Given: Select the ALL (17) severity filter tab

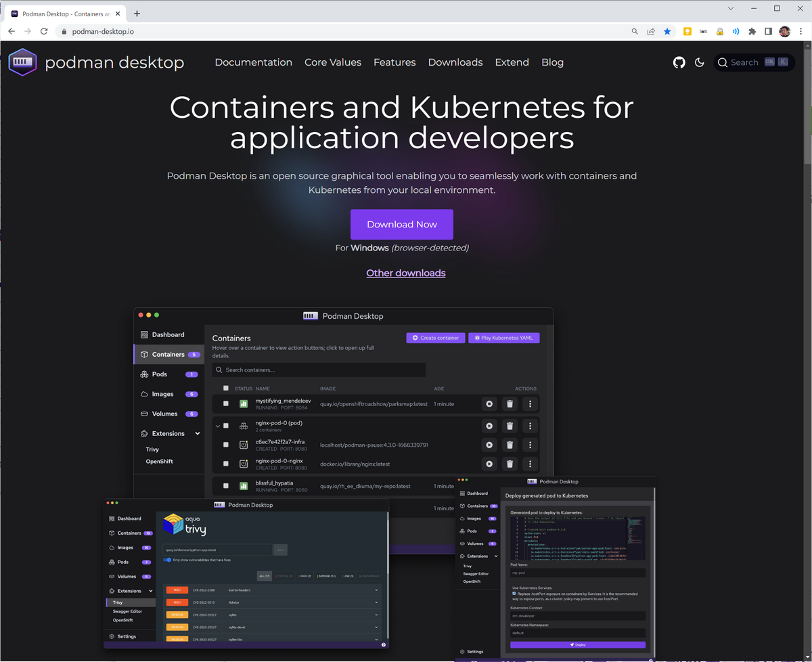Looking at the screenshot, I should pyautogui.click(x=264, y=576).
